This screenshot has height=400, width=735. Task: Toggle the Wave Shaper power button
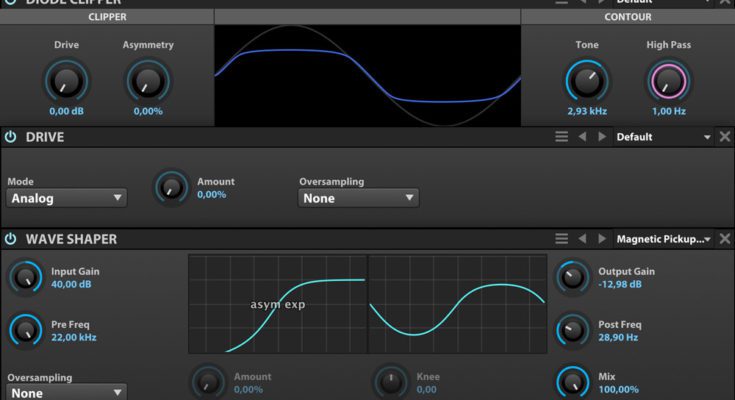tap(11, 239)
